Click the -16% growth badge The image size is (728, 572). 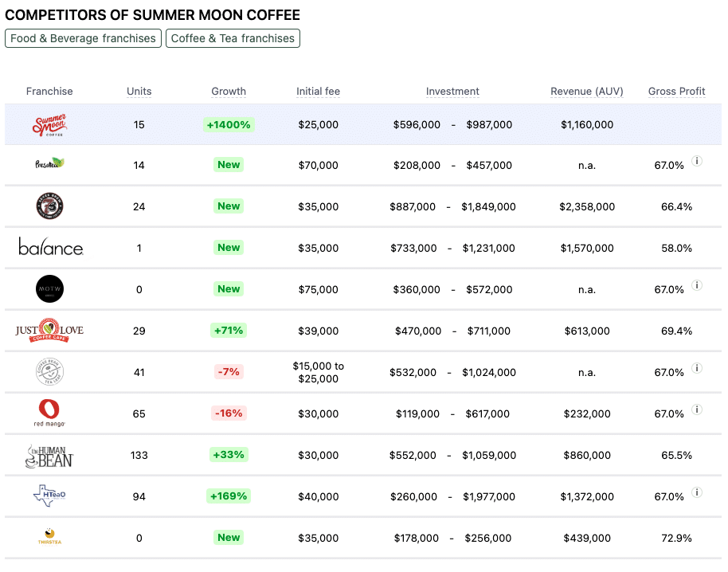(x=229, y=413)
